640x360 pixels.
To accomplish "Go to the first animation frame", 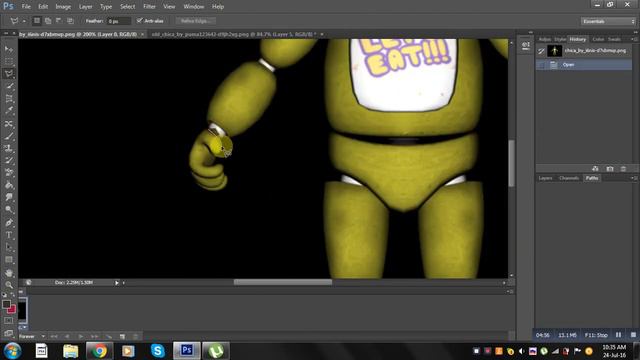I will point(54,336).
